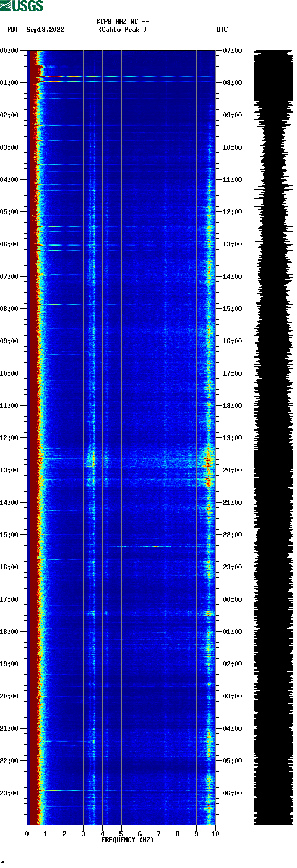Image resolution: width=297 pixels, height=868 pixels.
Task: Click the 'Sep18,2022' date label
Action: click(x=46, y=30)
